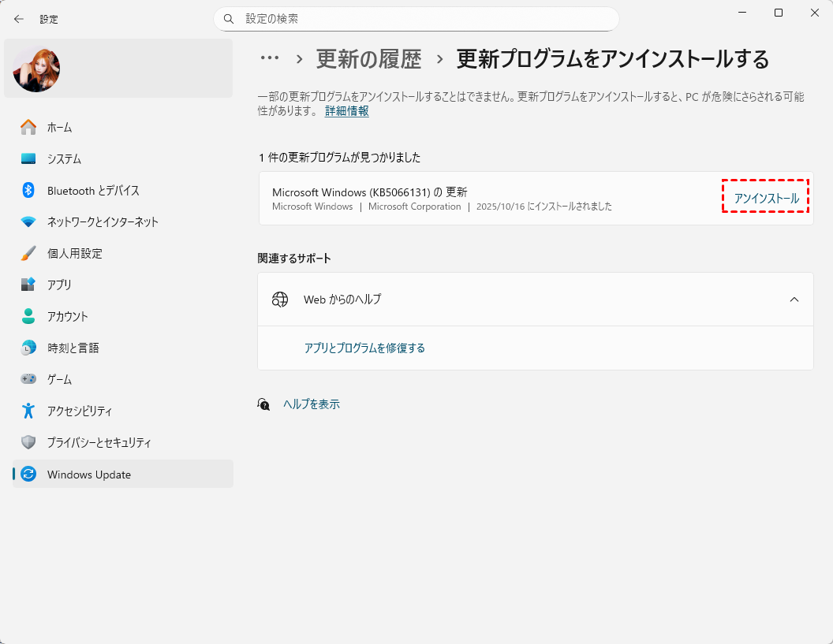This screenshot has height=644, width=833.
Task: Select the Bluetooth and devices icon
Action: 28,190
